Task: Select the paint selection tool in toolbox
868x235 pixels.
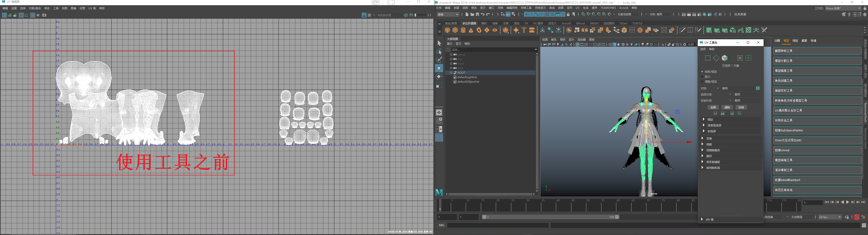Action: (439, 60)
